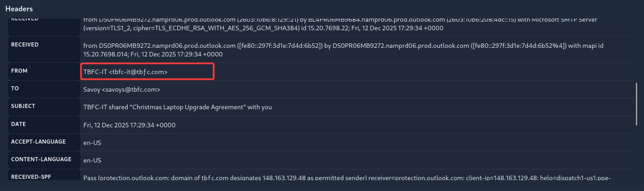Viewport: 644px width, 191px height.
Task: Select the Savoy recipient address value
Action: point(122,89)
